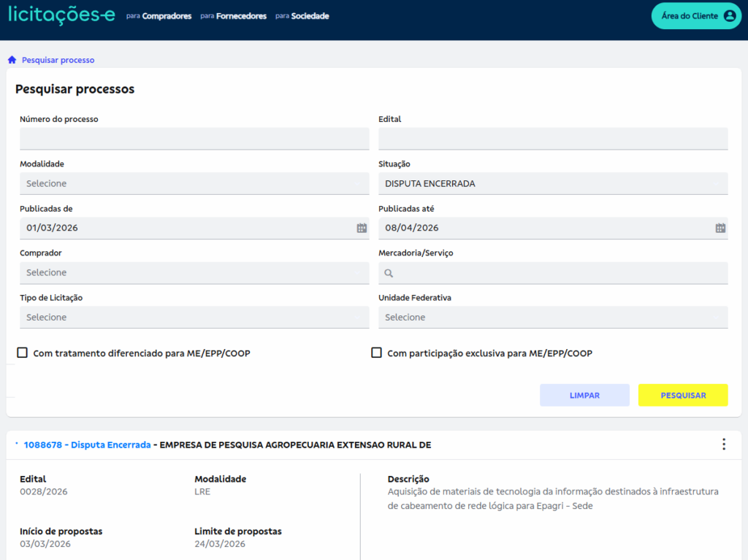The width and height of the screenshot is (748, 560).
Task: Open the Comprador selector
Action: point(194,272)
